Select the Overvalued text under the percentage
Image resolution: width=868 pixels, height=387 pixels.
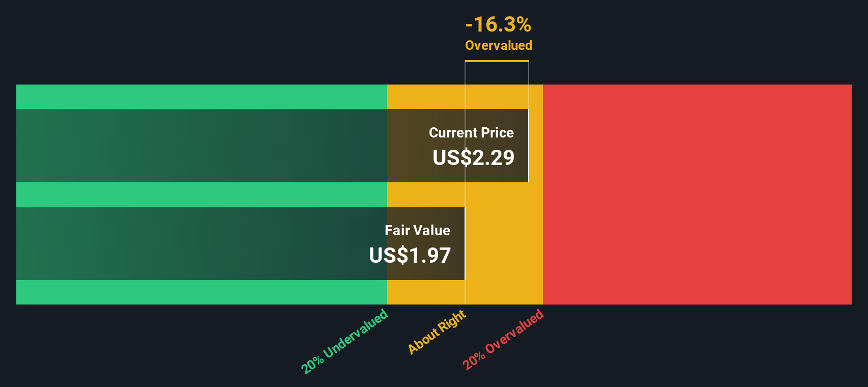tap(499, 45)
